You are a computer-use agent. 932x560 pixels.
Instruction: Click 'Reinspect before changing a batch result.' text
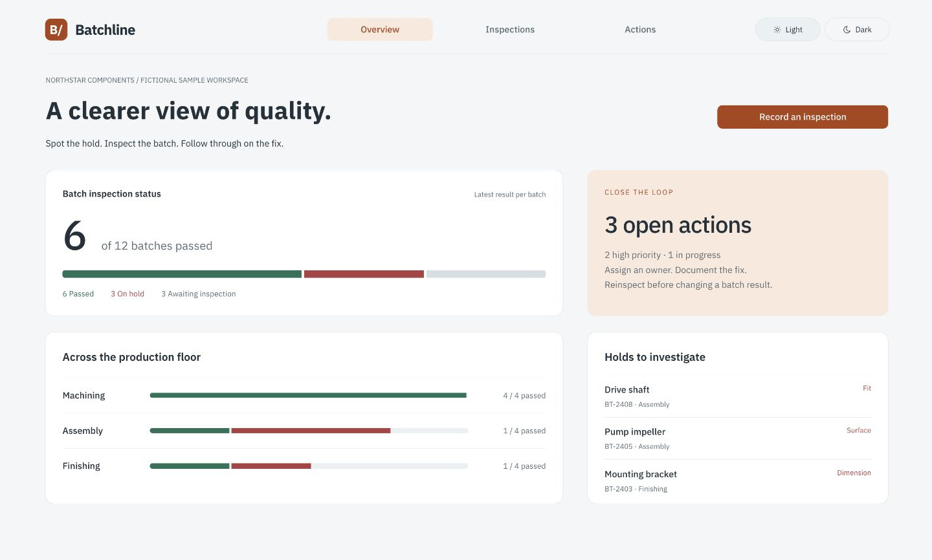click(689, 285)
